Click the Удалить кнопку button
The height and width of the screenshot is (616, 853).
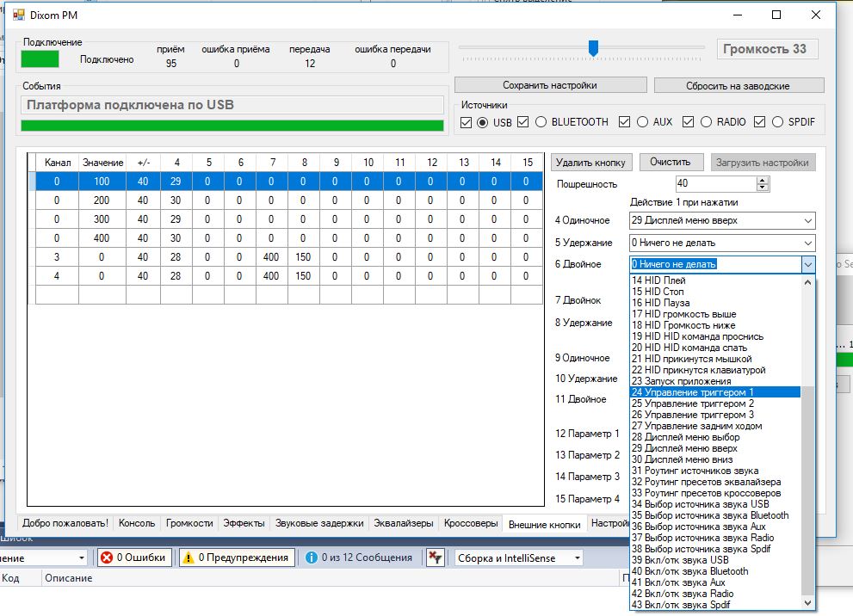(x=591, y=162)
